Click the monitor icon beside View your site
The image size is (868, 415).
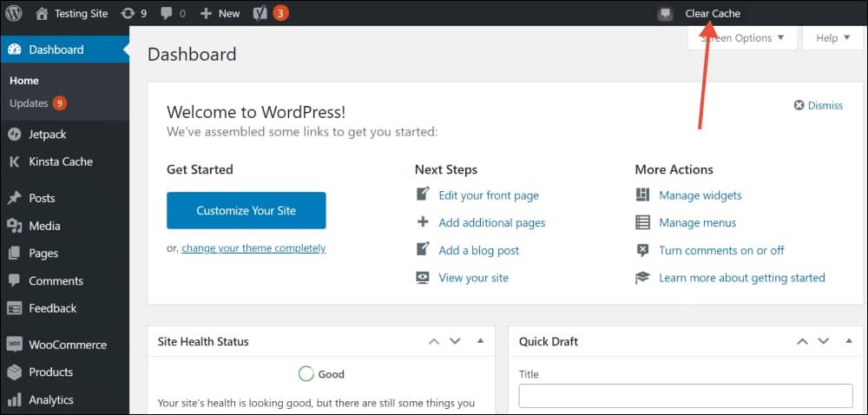tap(423, 278)
